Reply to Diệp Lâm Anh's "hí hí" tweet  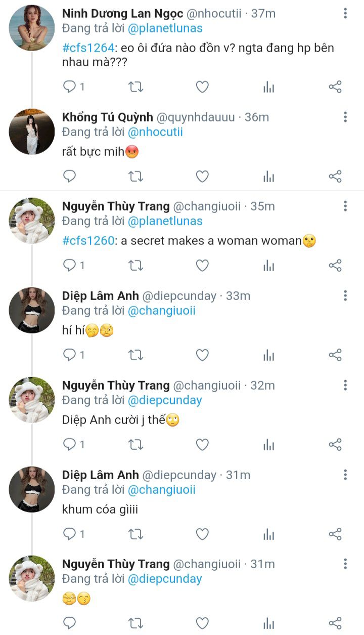point(69,355)
